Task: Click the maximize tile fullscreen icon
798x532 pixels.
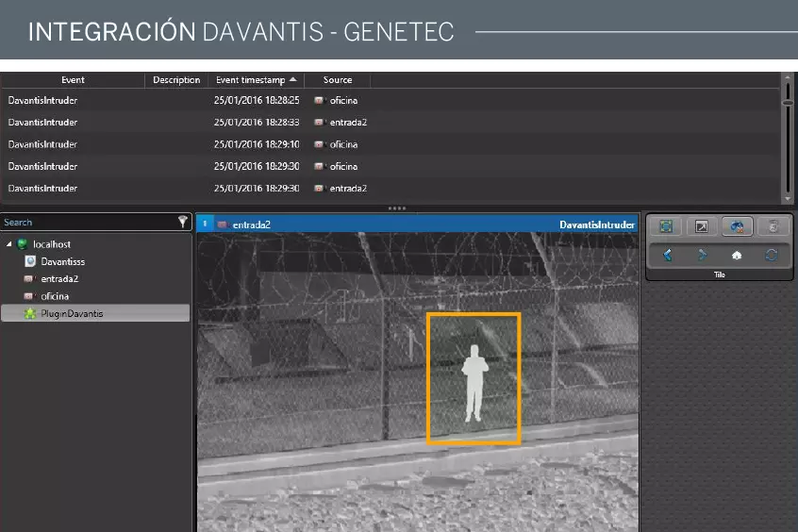Action: (x=666, y=226)
